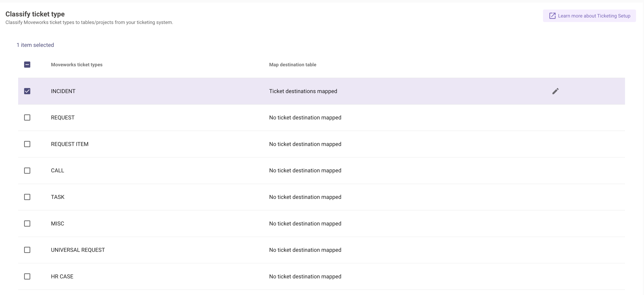The width and height of the screenshot is (644, 295).
Task: Click the pencil edit icon for INCIDENT
Action: tap(555, 91)
